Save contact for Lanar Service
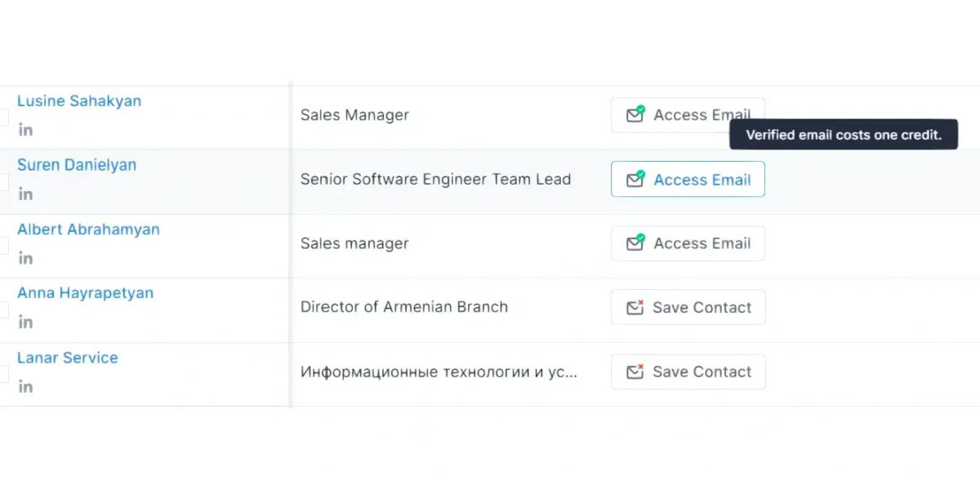The height and width of the screenshot is (490, 980). 688,372
